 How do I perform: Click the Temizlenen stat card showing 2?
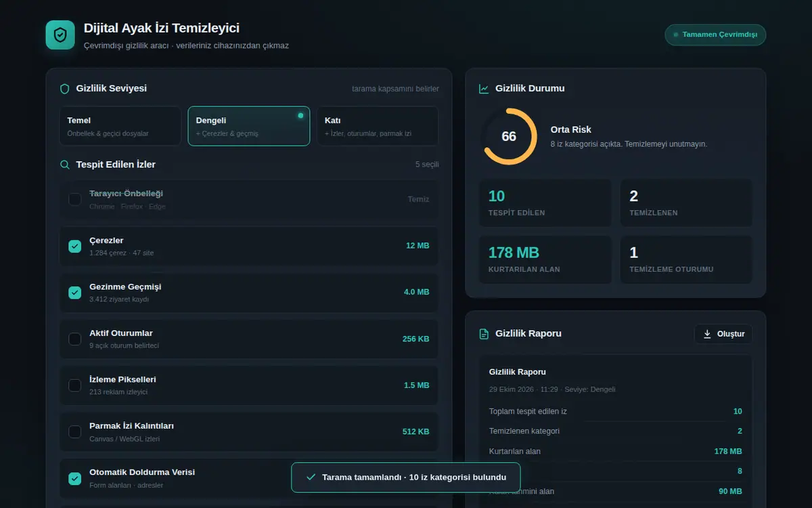(686, 203)
